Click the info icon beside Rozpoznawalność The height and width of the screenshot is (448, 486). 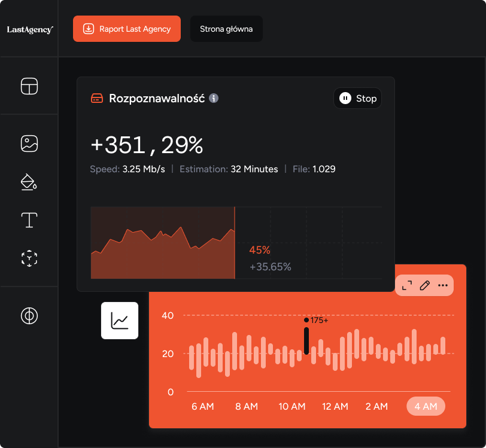click(214, 98)
